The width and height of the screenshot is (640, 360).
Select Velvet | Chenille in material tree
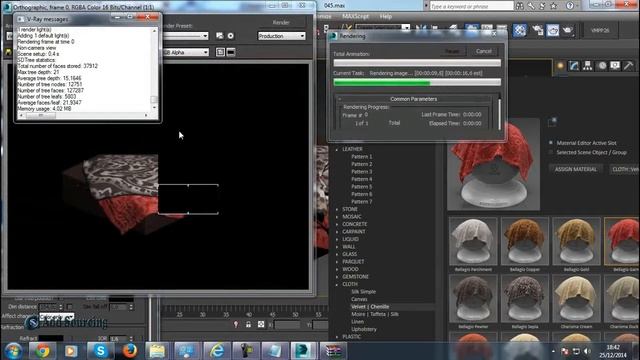coord(370,307)
